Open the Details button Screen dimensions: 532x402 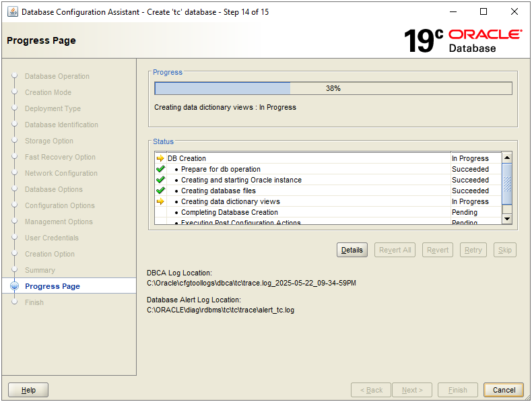pyautogui.click(x=352, y=250)
